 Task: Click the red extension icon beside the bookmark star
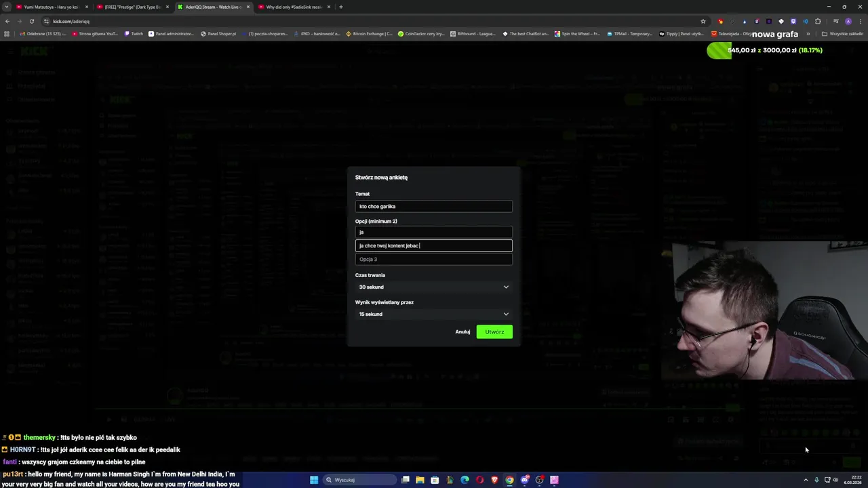point(720,21)
